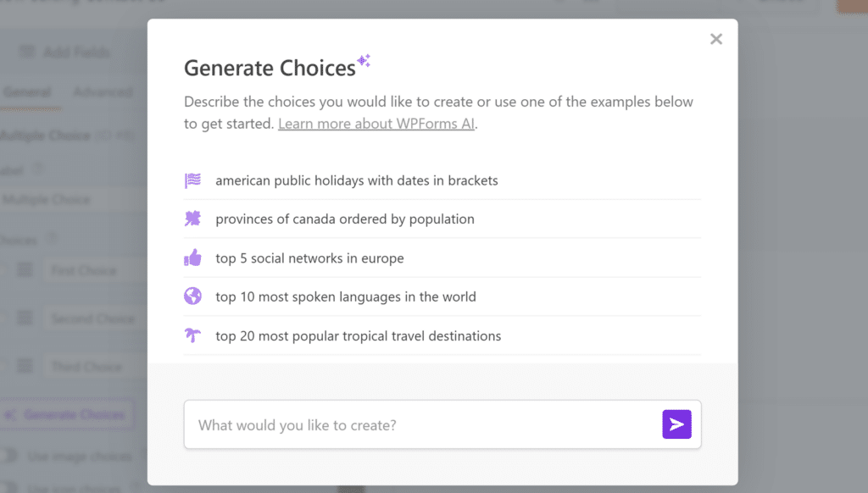
Task: Click the blurred Generate Choices button
Action: pyautogui.click(x=67, y=414)
